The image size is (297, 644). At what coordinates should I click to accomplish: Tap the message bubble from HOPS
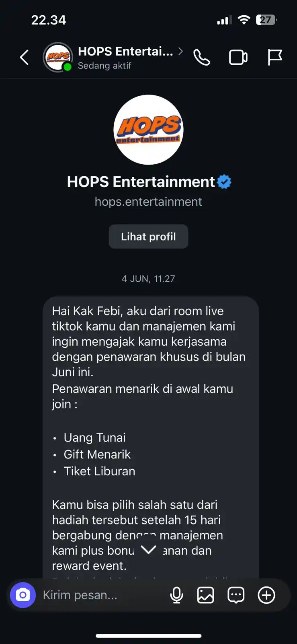[151, 438]
